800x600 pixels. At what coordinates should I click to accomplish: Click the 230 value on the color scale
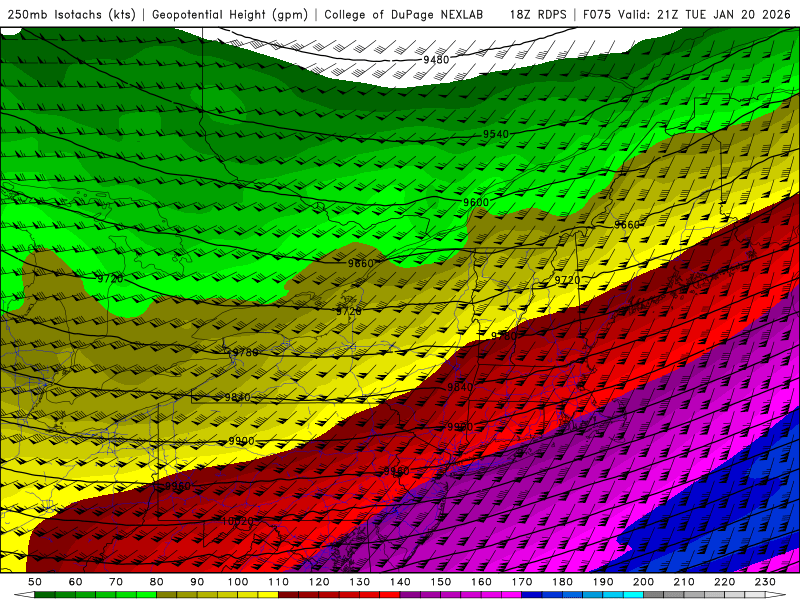point(765,582)
